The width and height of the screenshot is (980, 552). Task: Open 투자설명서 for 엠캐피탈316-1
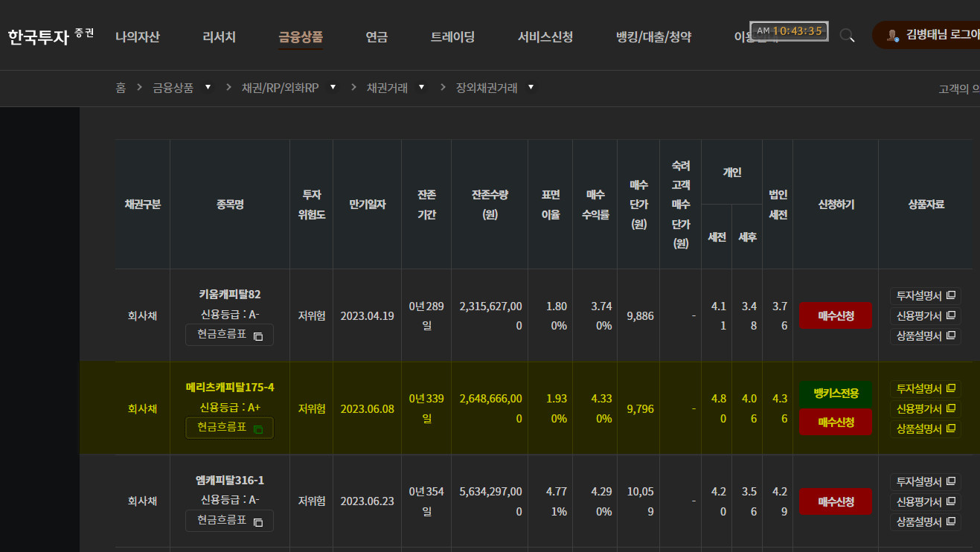926,481
